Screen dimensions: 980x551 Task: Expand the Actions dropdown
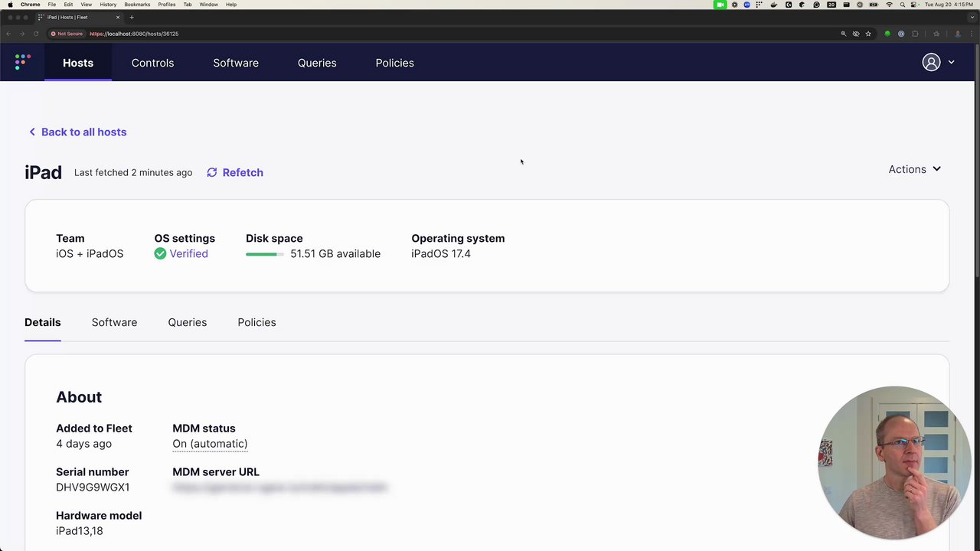(x=915, y=169)
